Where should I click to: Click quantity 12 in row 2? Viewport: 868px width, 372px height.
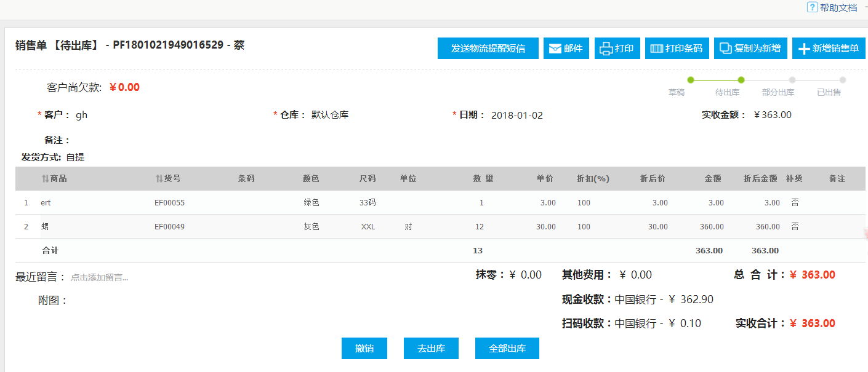tap(480, 226)
